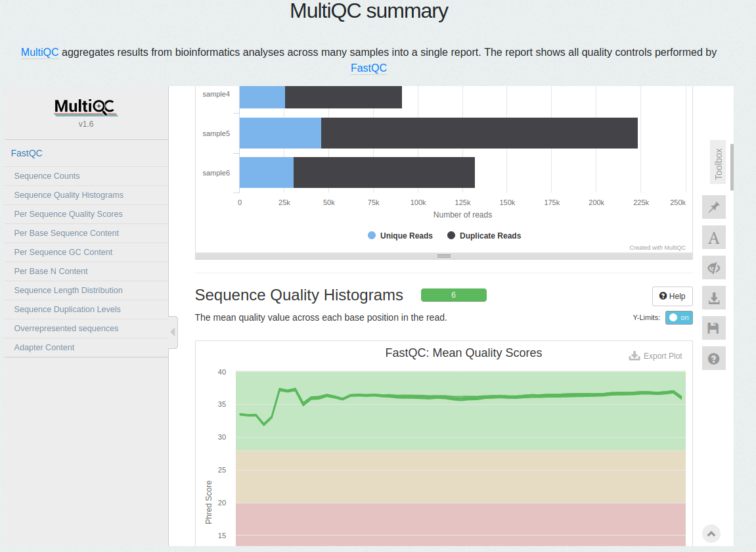Open the Rename Samples tool
This screenshot has width=756, height=552.
click(713, 237)
